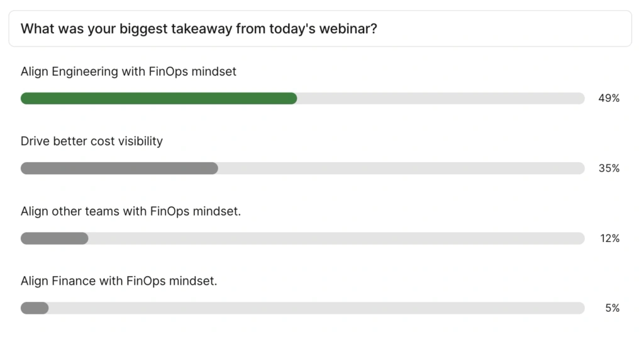Click unfilled track of the Finance bar
This screenshot has width=644, height=337.
click(x=316, y=308)
